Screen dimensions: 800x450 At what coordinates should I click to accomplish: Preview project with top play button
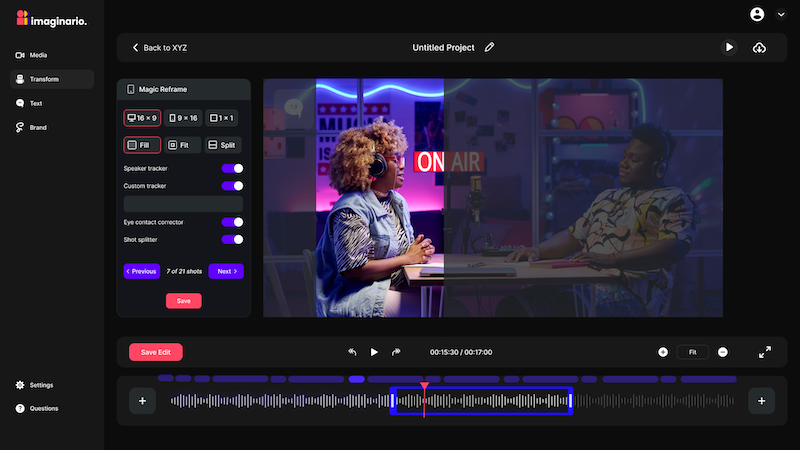(x=729, y=47)
